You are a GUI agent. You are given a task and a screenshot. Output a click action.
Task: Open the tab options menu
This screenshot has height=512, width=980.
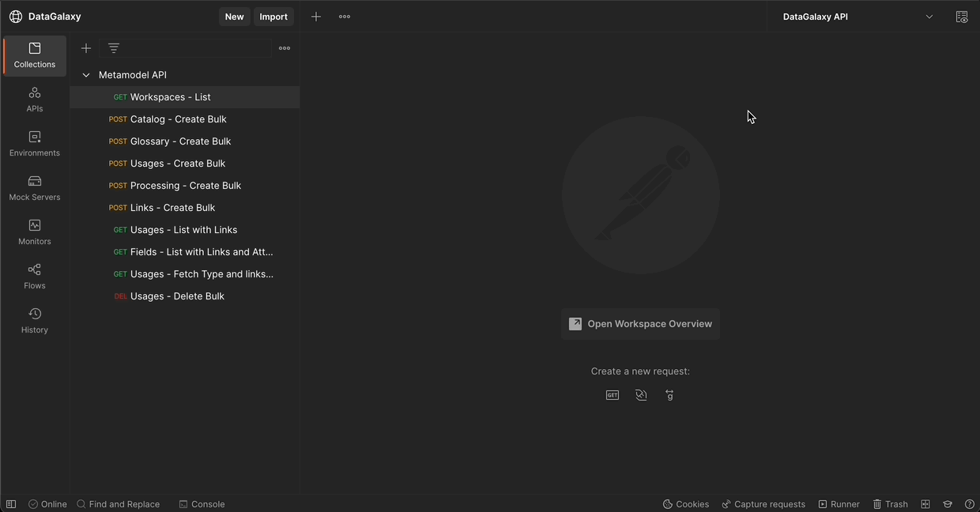(344, 16)
